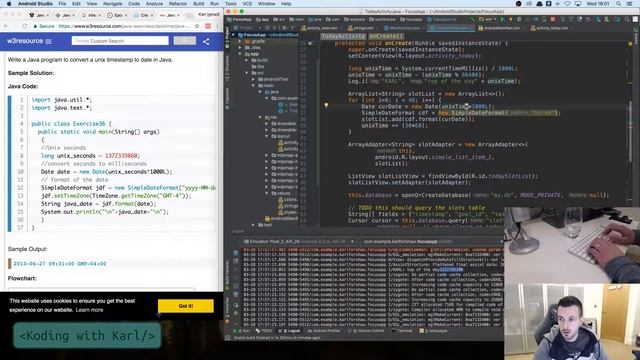Open the MainActivity.java editor tab
The height and width of the screenshot is (360, 640).
pyautogui.click(x=402, y=28)
